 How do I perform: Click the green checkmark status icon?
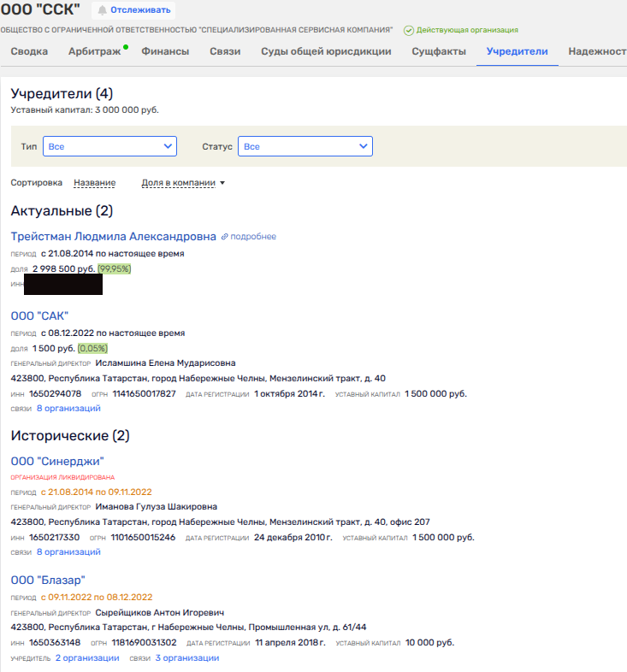pos(409,30)
